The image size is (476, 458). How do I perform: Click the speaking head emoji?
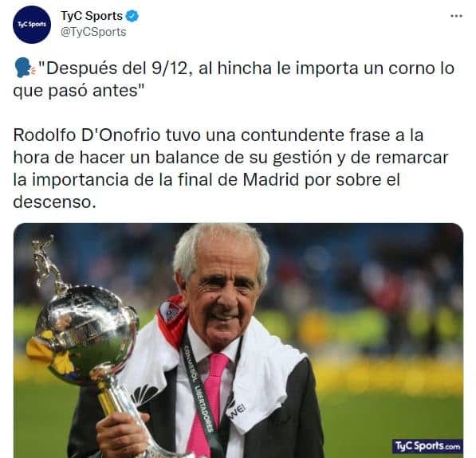click(x=25, y=68)
